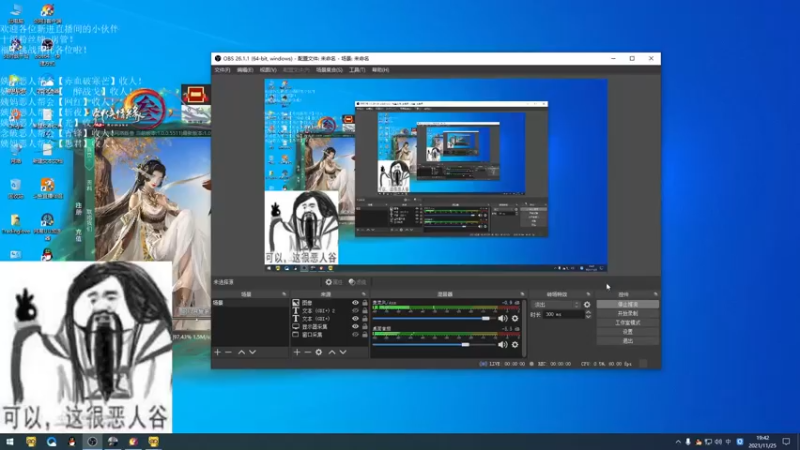Screen dimensions: 800x450
Task: Mute the desktop audio speaker icon
Action: point(503,345)
